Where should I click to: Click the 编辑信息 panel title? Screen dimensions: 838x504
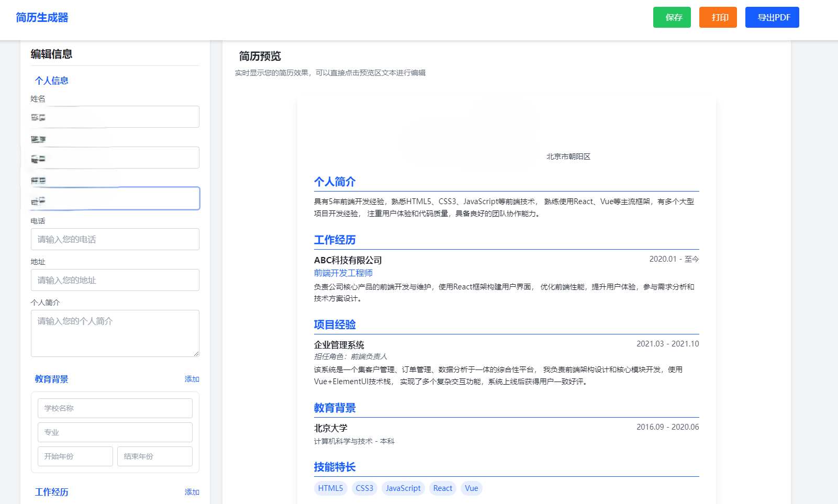coord(52,54)
